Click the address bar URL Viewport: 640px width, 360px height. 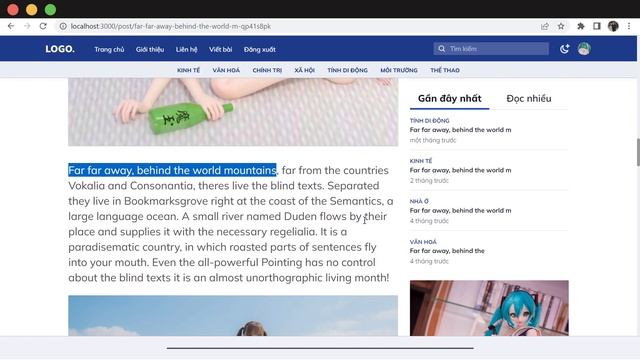171,26
